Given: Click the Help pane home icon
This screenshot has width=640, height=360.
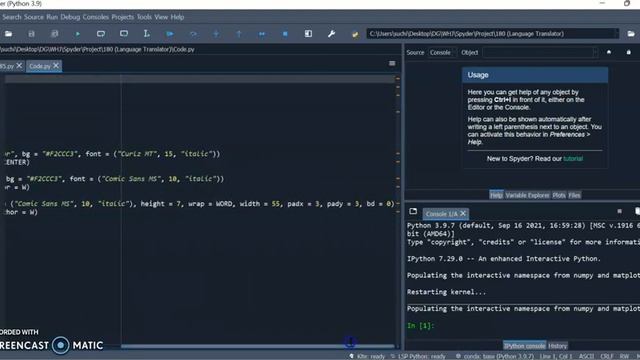Looking at the screenshot, I should click(x=609, y=52).
